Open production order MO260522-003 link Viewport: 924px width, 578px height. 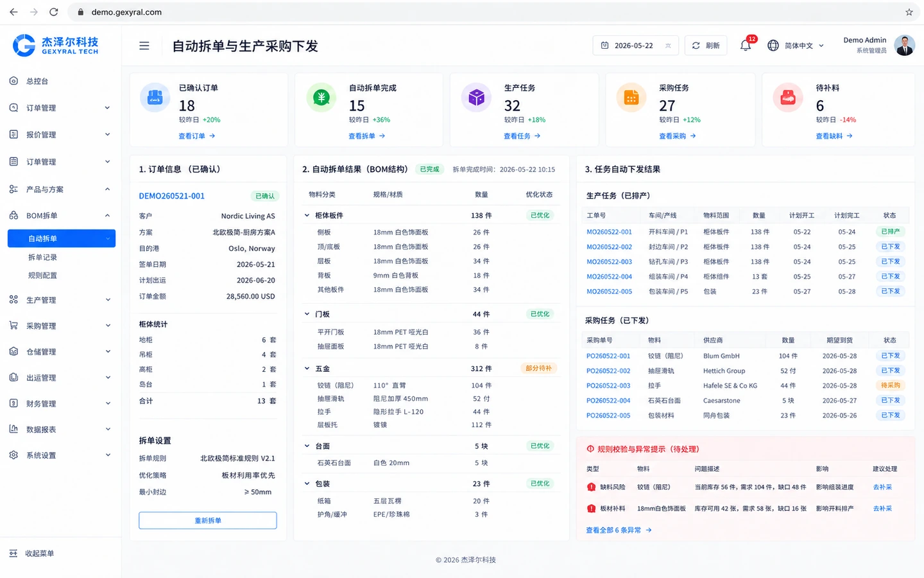609,261
